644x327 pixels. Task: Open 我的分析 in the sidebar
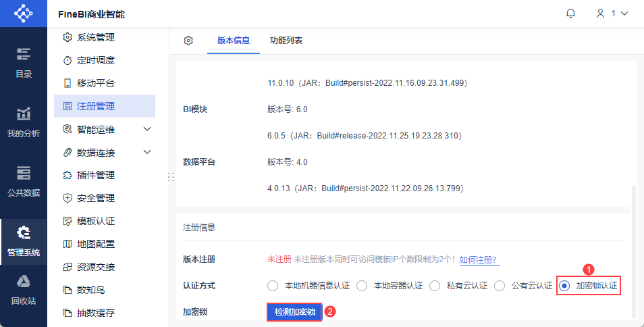pos(24,122)
